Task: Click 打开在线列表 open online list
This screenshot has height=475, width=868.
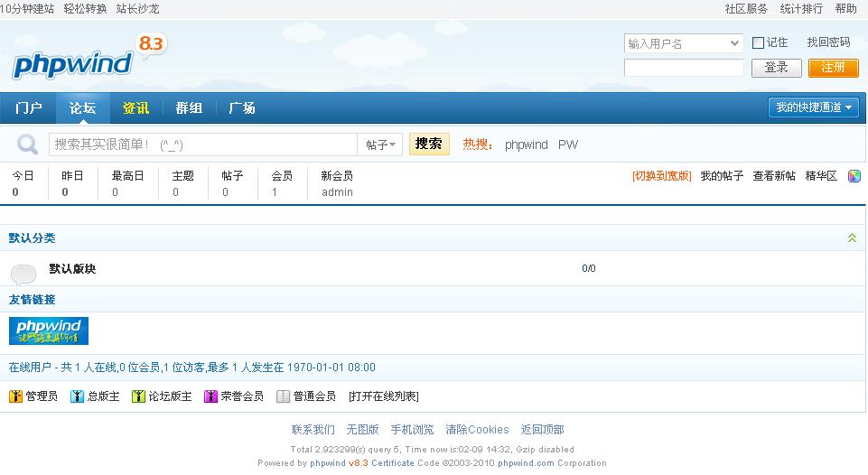Action: (x=384, y=396)
